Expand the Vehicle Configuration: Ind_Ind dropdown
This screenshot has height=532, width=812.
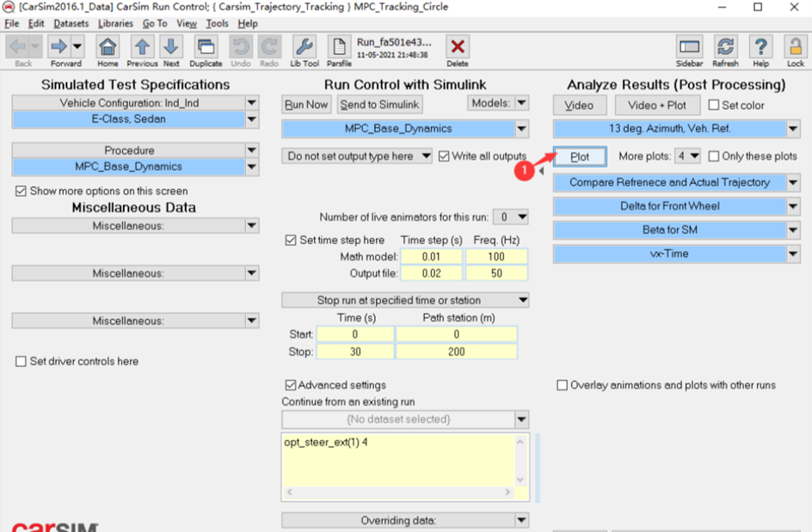click(x=252, y=102)
